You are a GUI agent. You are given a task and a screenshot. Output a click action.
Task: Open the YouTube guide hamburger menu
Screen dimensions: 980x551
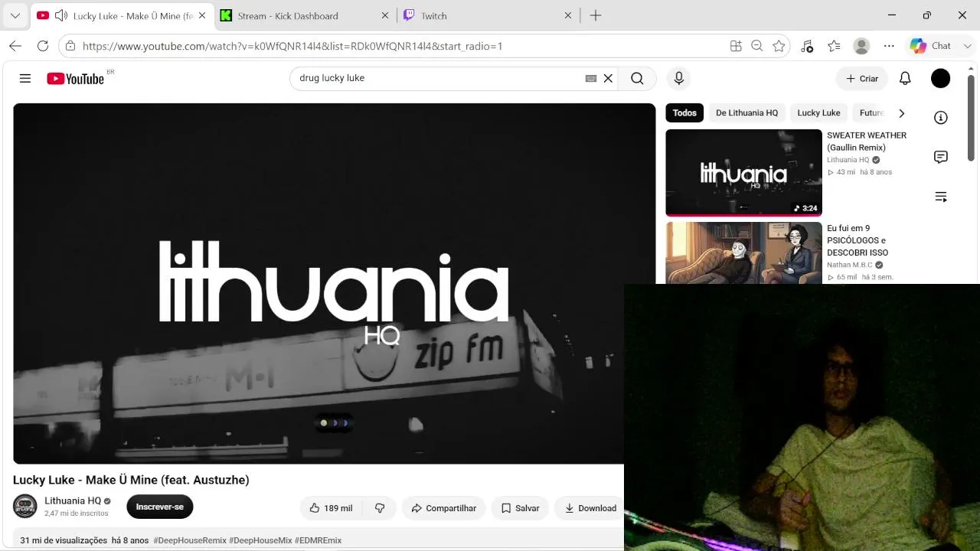pyautogui.click(x=25, y=78)
